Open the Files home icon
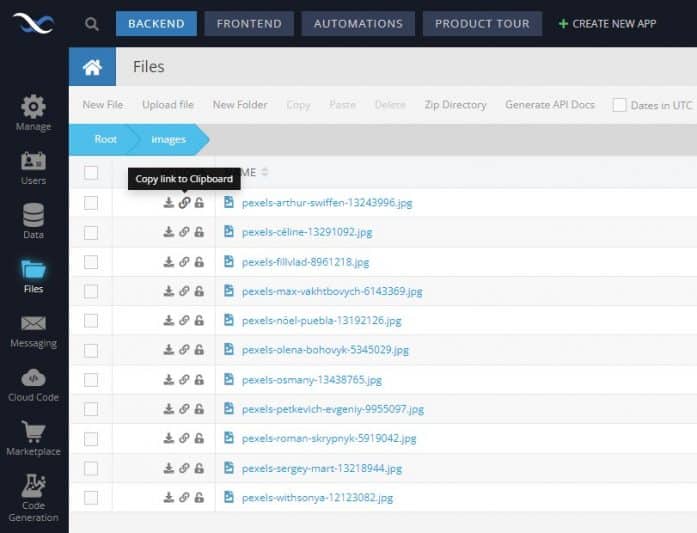697x533 pixels. coord(92,67)
